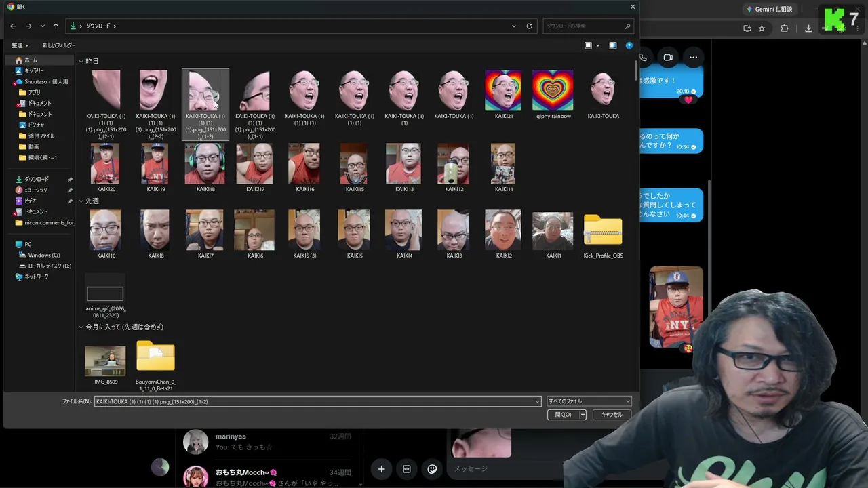Open the dialog help button
Image resolution: width=868 pixels, height=488 pixels.
[629, 45]
